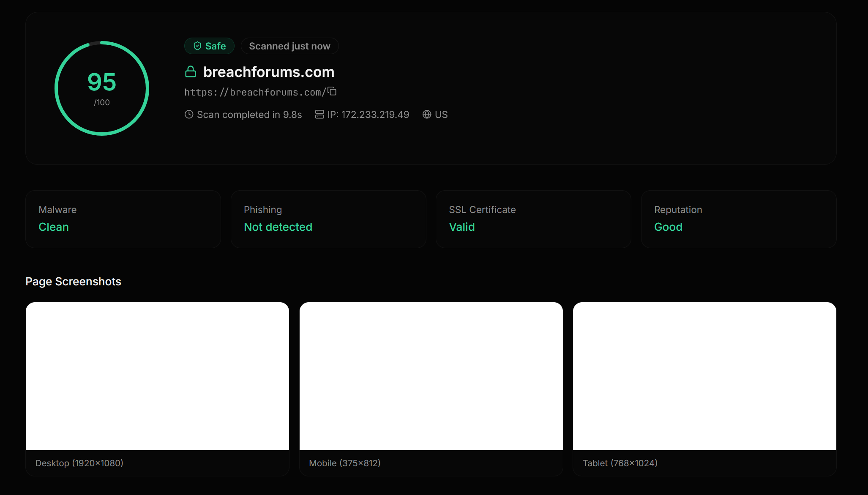
Task: Click the clock icon beside scan time
Action: 189,115
